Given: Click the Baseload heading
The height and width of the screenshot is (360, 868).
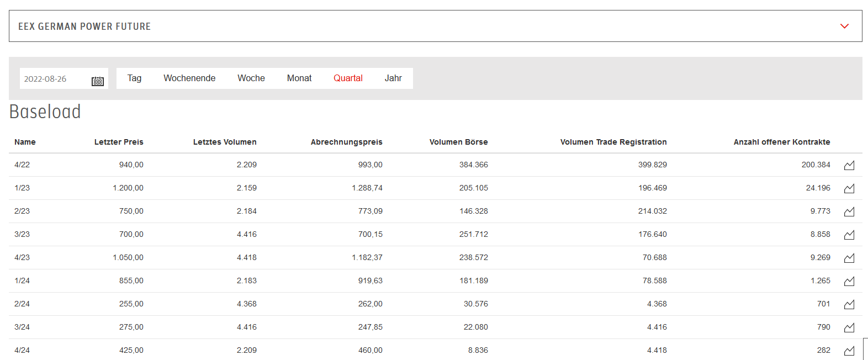Looking at the screenshot, I should [45, 112].
